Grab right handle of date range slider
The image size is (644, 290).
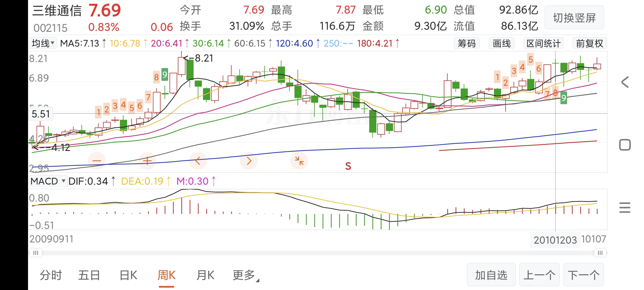pyautogui.click(x=600, y=253)
